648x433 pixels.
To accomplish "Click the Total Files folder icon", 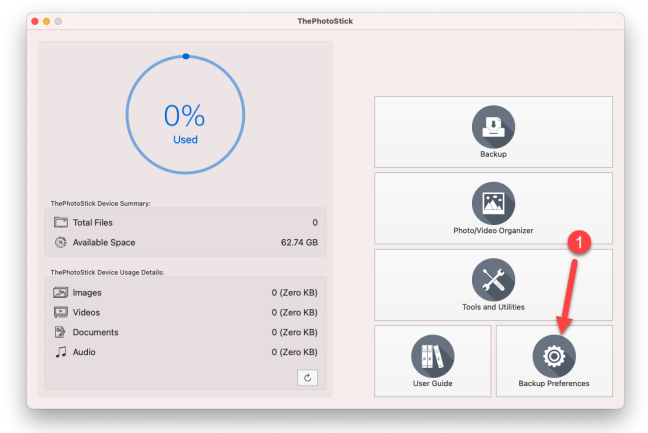I will point(61,222).
